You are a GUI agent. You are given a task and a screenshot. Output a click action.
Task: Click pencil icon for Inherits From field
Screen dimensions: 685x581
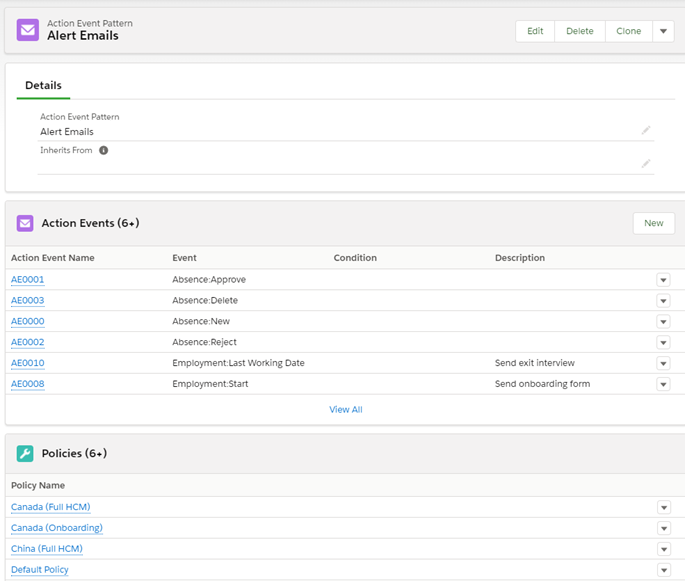646,163
